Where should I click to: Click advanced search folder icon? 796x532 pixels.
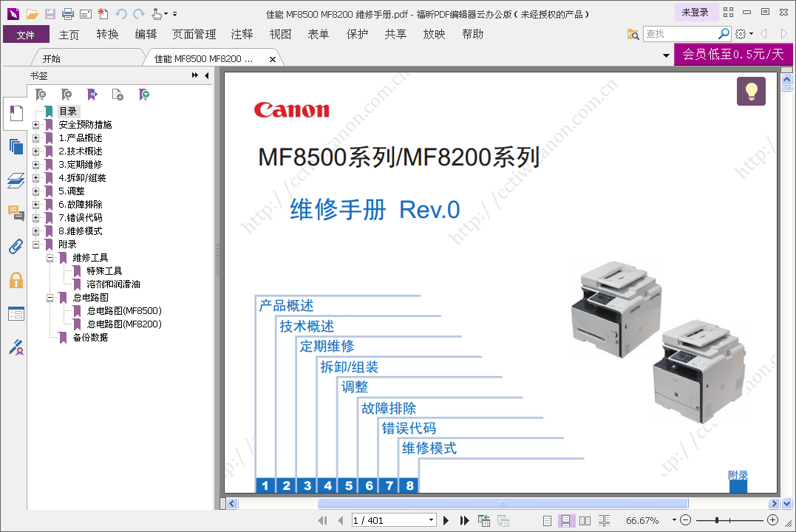[x=633, y=34]
